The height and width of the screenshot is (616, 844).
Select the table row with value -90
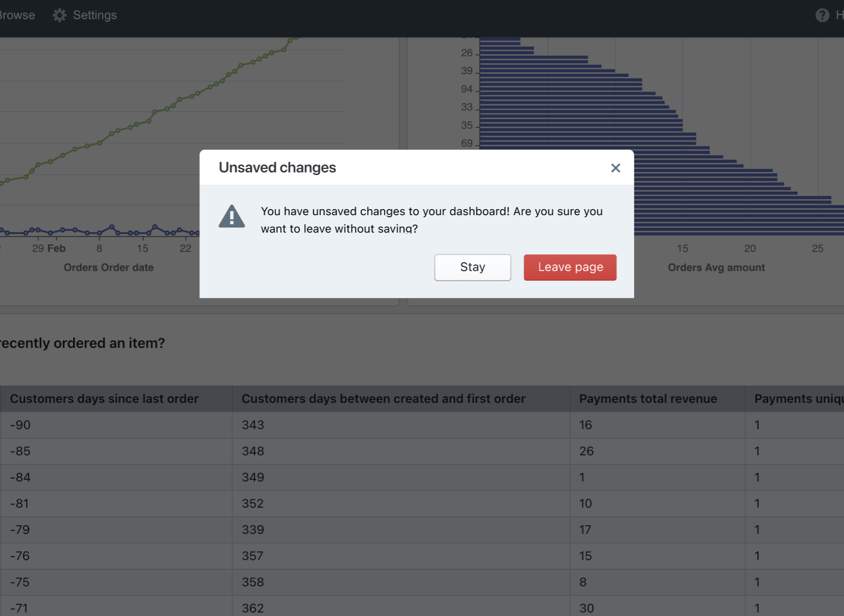pos(117,425)
